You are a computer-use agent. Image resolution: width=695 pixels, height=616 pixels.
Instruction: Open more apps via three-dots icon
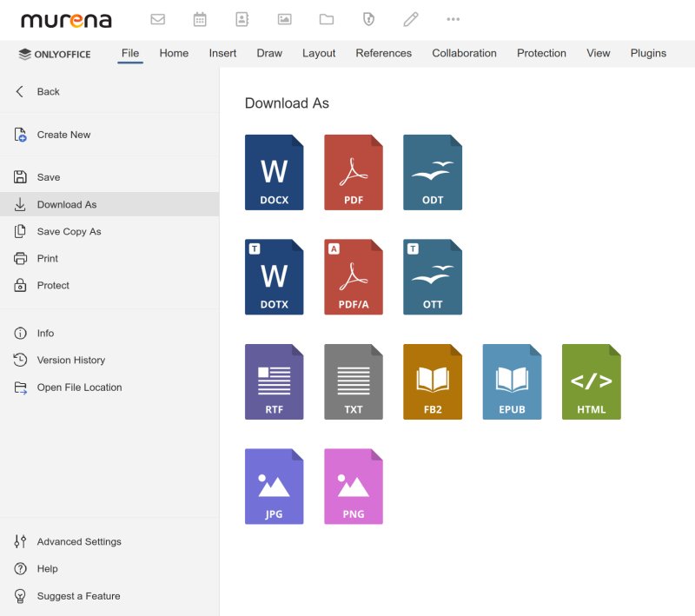click(453, 19)
